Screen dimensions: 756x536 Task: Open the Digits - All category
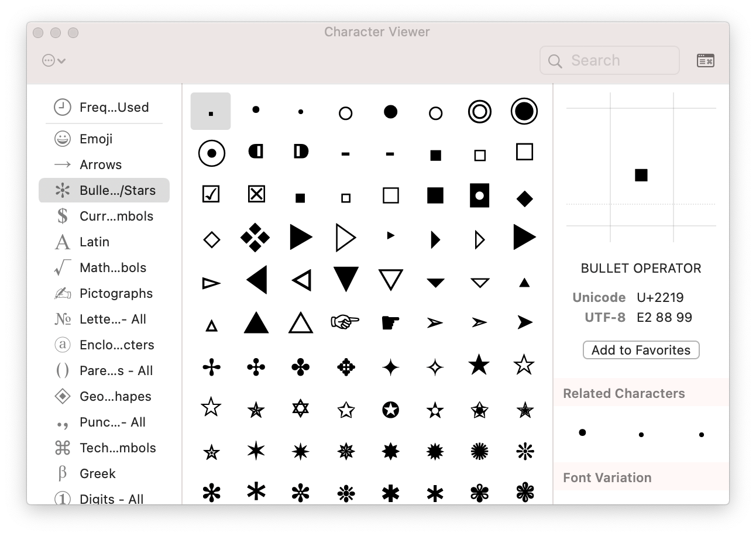tap(111, 499)
